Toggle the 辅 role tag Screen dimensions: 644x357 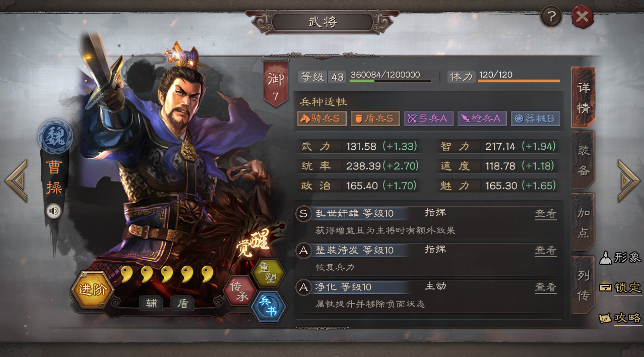151,303
